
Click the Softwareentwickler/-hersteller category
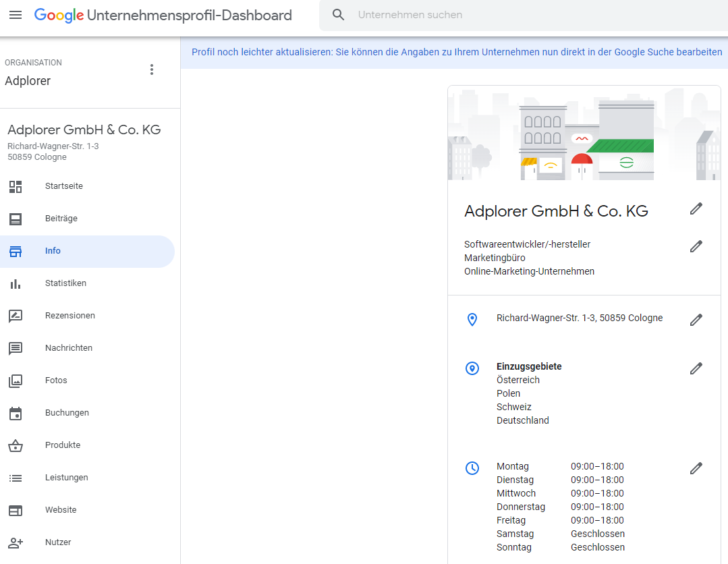528,244
